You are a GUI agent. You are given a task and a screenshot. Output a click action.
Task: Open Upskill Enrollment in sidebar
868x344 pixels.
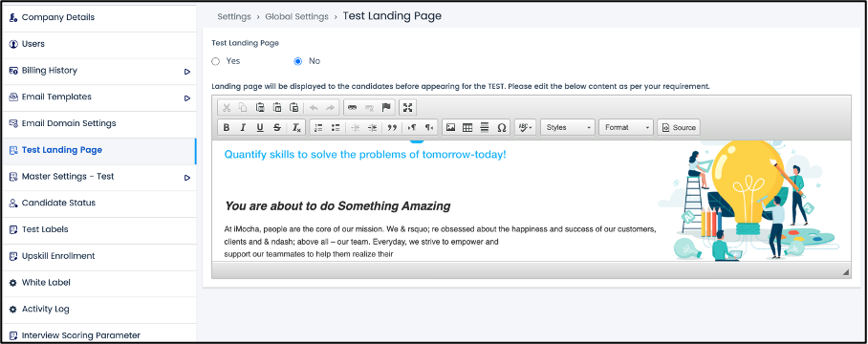pos(98,256)
